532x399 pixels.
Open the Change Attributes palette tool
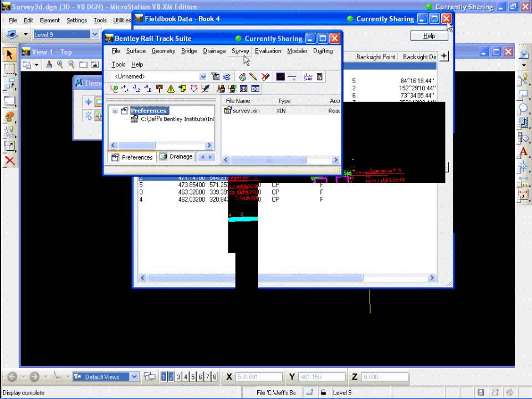tap(9, 117)
